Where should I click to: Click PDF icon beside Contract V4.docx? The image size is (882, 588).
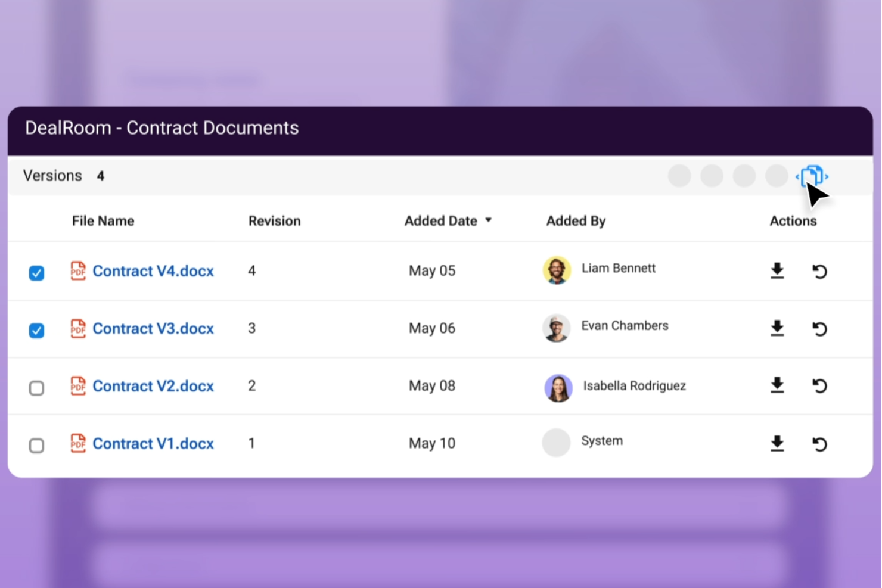coord(78,270)
